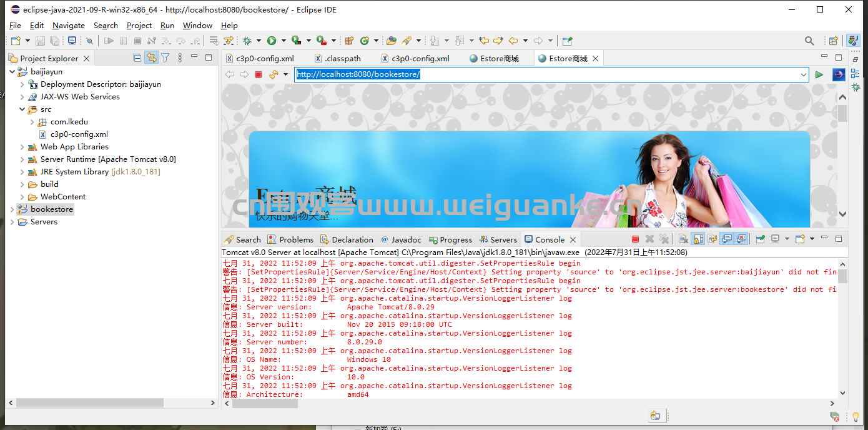Viewport: 868px width, 430px height.
Task: Expand the Servers node in Project Explorer
Action: (12, 222)
